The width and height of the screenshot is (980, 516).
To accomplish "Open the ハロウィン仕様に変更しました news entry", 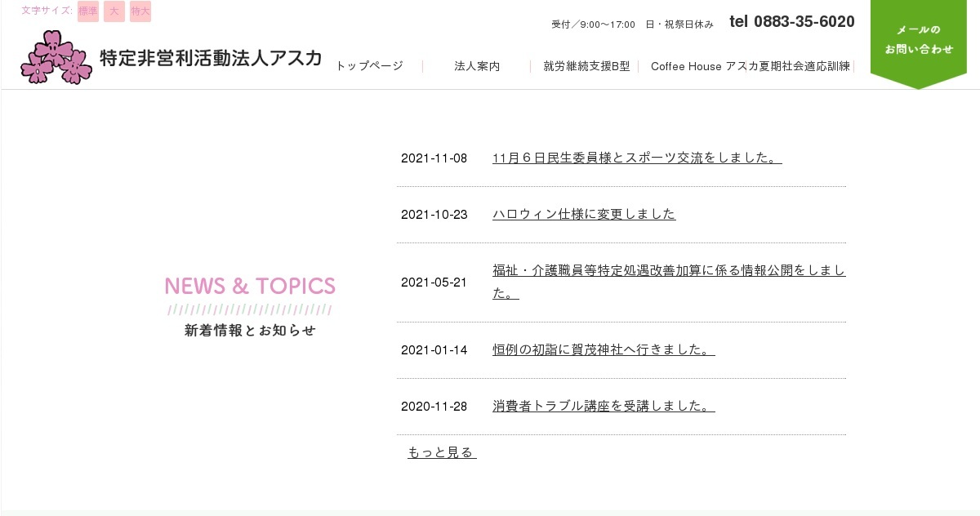I will click(x=584, y=213).
